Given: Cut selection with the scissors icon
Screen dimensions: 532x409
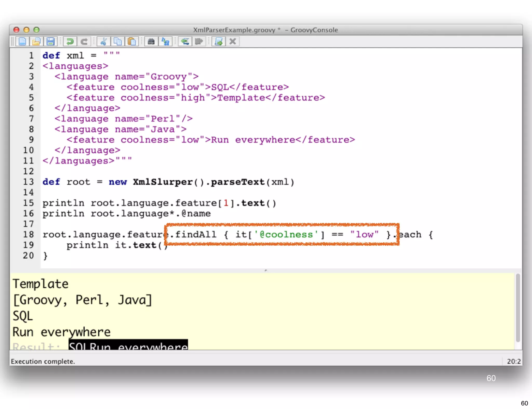Looking at the screenshot, I should click(x=104, y=42).
